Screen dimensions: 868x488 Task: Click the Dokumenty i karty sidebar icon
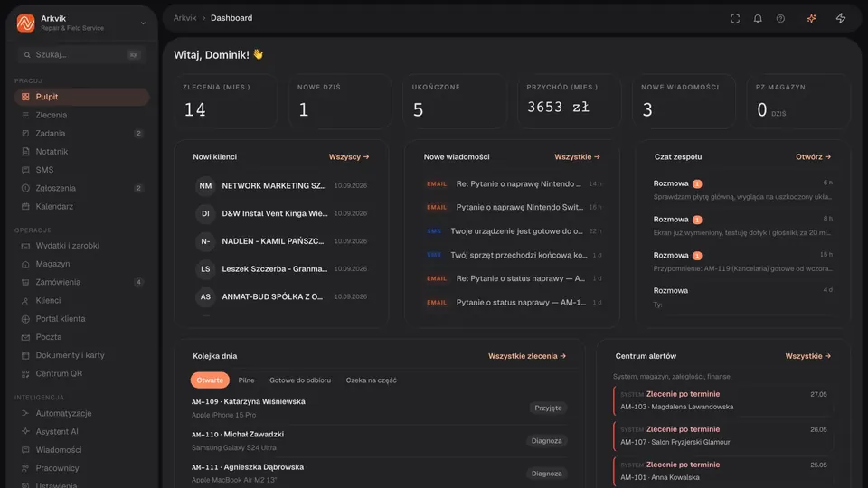tap(25, 355)
